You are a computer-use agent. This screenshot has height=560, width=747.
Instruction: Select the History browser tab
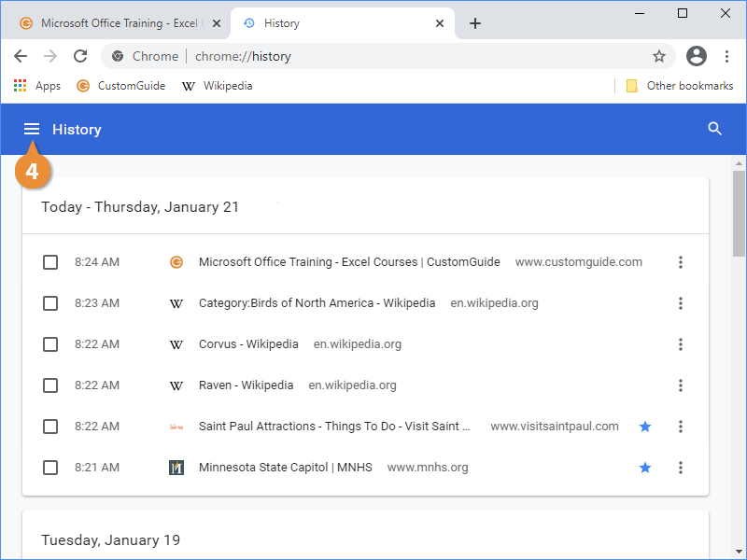coord(342,23)
